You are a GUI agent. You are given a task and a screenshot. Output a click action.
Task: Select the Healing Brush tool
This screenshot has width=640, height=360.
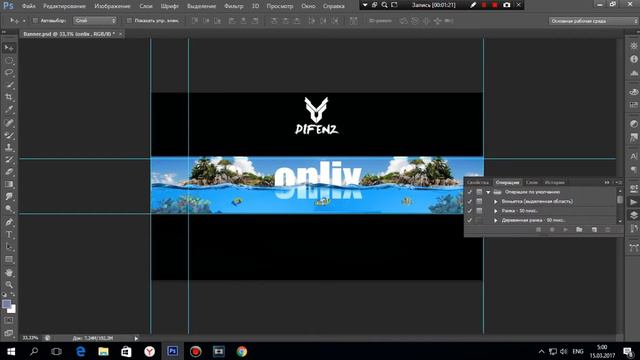coord(9,122)
